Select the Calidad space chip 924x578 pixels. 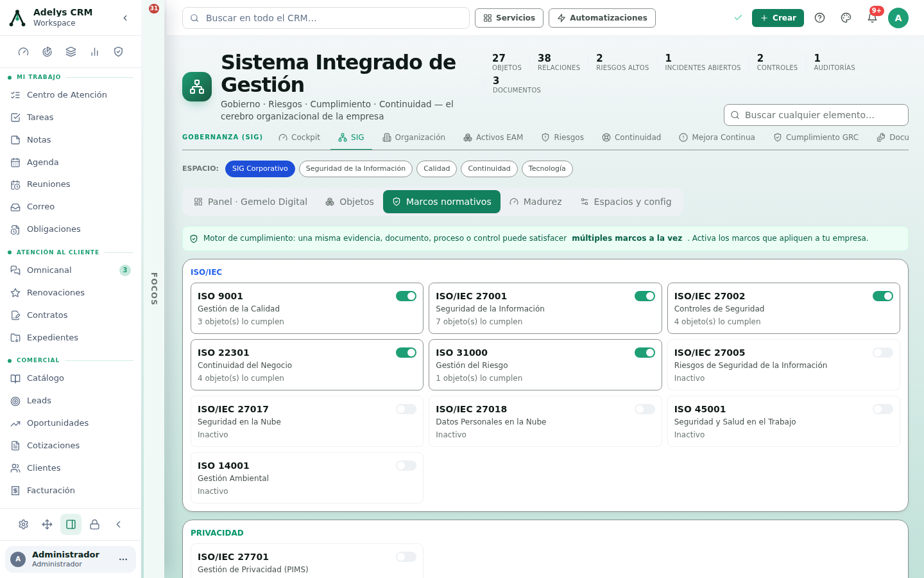436,169
